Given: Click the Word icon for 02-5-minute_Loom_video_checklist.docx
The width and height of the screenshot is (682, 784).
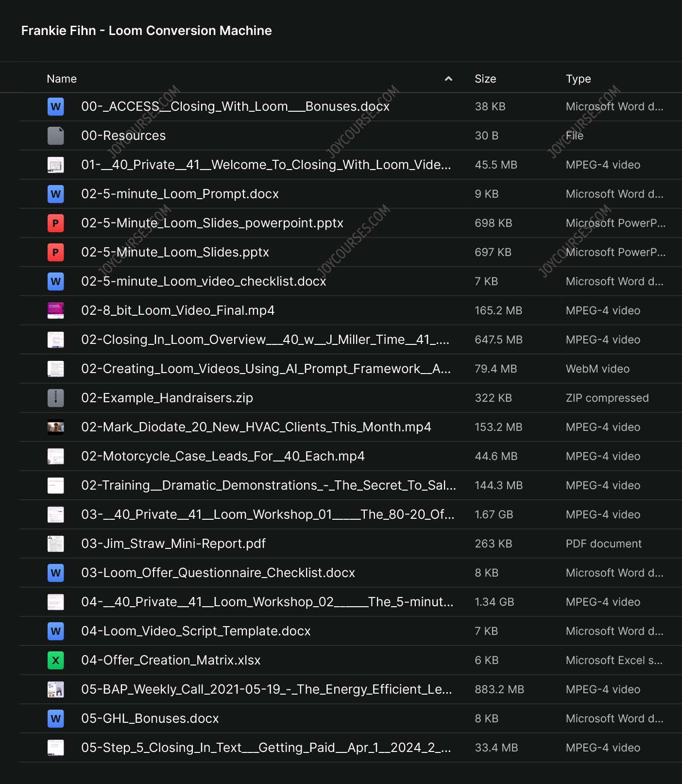Looking at the screenshot, I should (55, 281).
